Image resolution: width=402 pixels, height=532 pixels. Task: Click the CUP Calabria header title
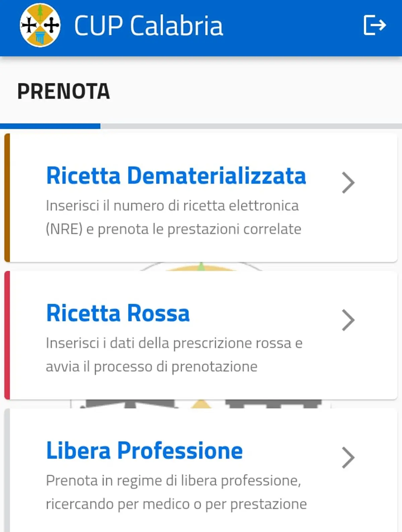(x=148, y=26)
